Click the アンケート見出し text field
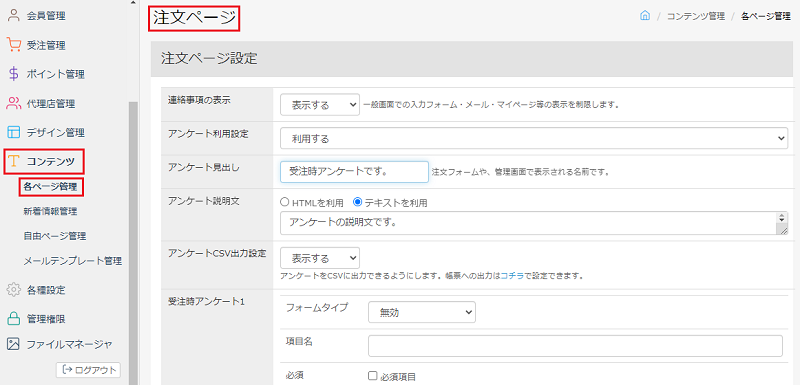 point(354,172)
